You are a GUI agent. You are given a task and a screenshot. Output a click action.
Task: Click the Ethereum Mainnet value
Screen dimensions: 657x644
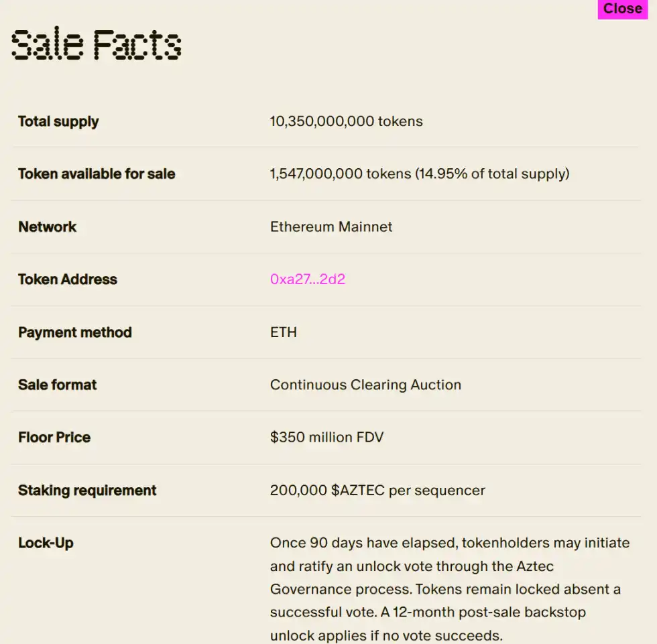click(331, 227)
